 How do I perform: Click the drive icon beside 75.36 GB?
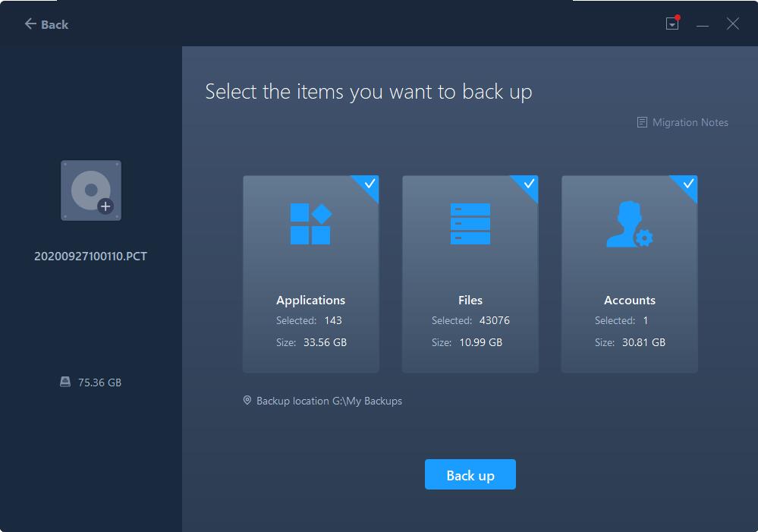65,382
